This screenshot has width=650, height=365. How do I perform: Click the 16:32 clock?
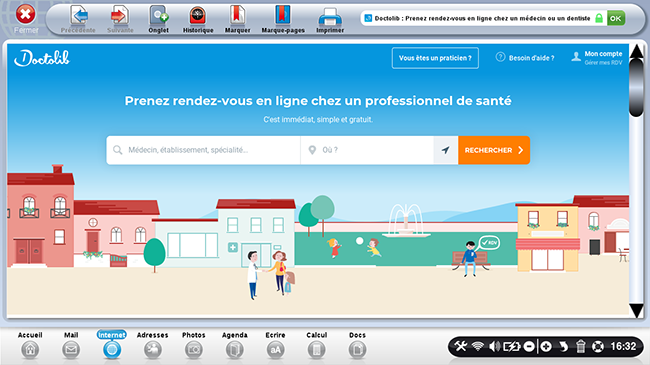pos(623,346)
